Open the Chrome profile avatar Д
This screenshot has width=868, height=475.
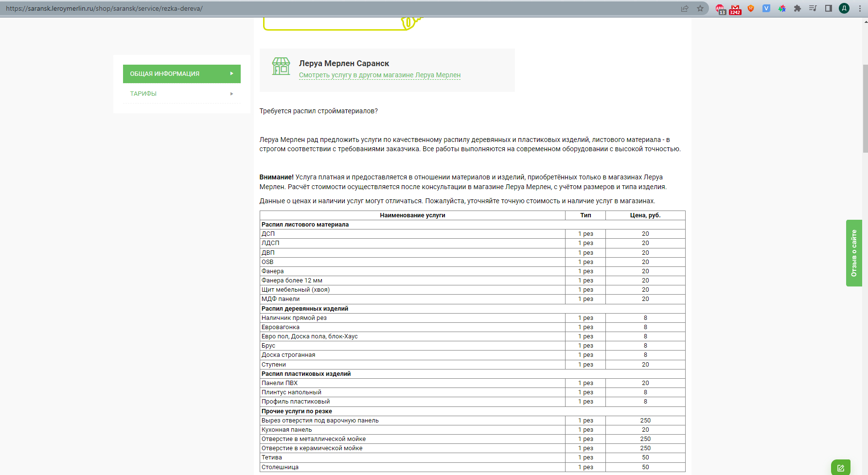coord(844,8)
